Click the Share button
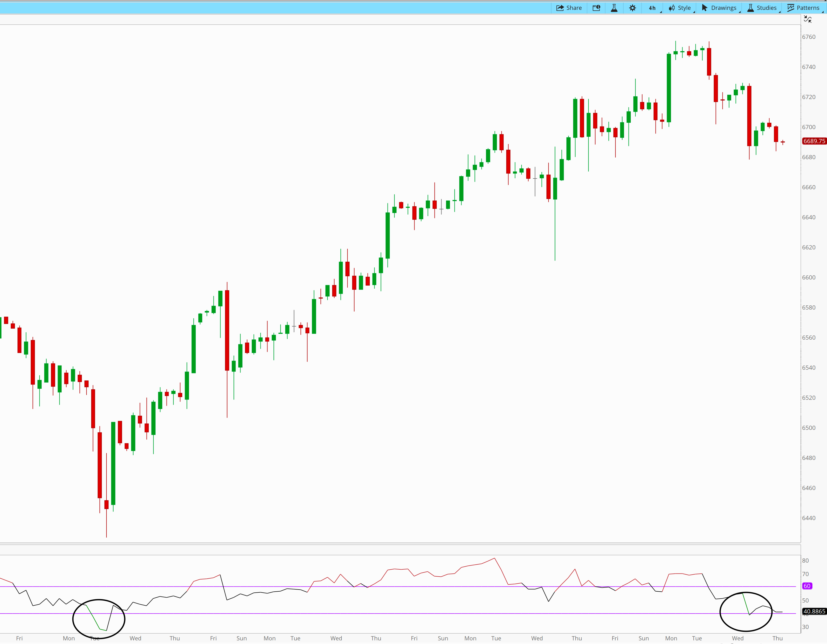Viewport: 827px width, 644px height. tap(569, 8)
